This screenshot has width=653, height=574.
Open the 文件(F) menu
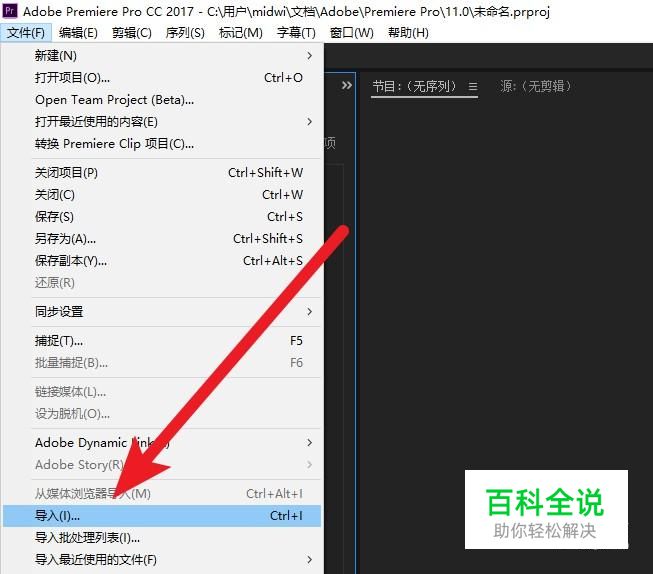[26, 33]
